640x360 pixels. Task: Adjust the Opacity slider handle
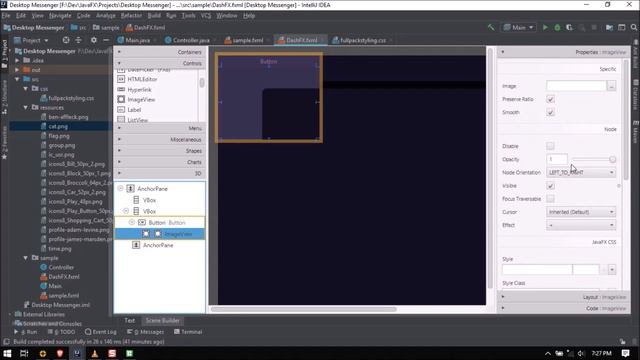[612, 159]
